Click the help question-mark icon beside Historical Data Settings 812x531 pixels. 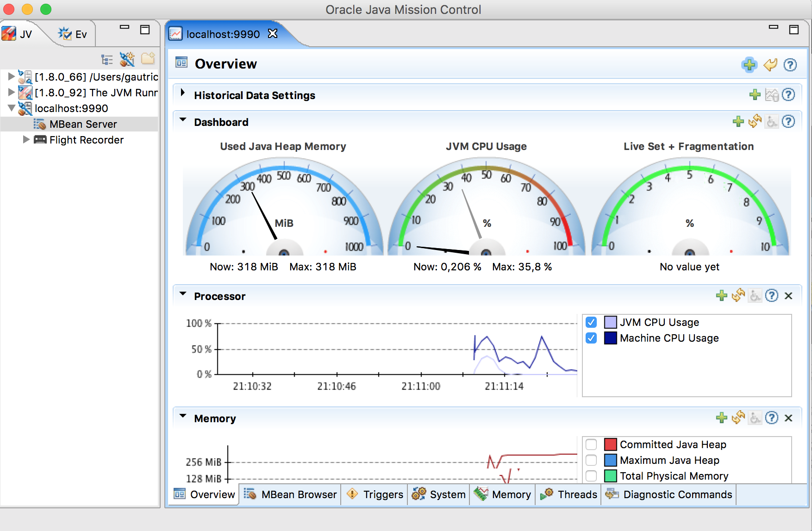pyautogui.click(x=789, y=94)
